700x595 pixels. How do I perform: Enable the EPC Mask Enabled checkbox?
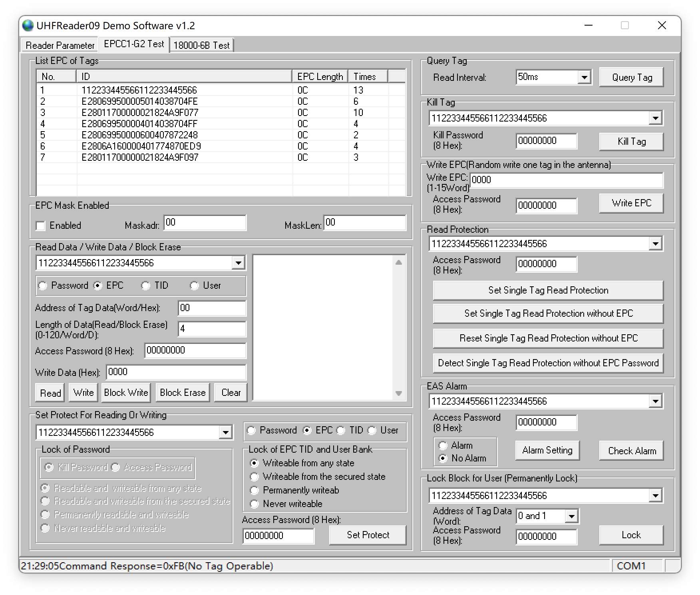pyautogui.click(x=40, y=226)
